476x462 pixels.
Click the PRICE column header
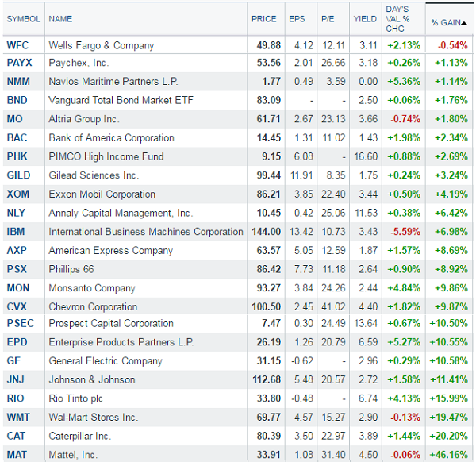click(x=264, y=19)
